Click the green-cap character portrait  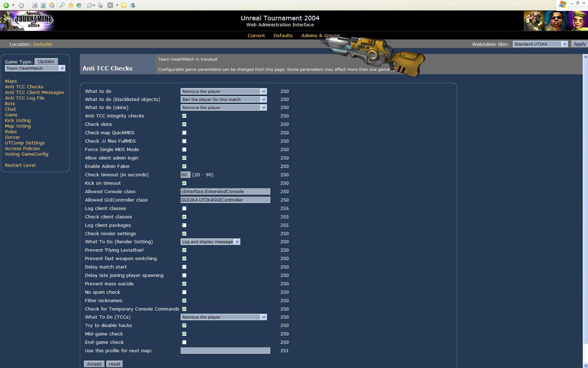577,21
